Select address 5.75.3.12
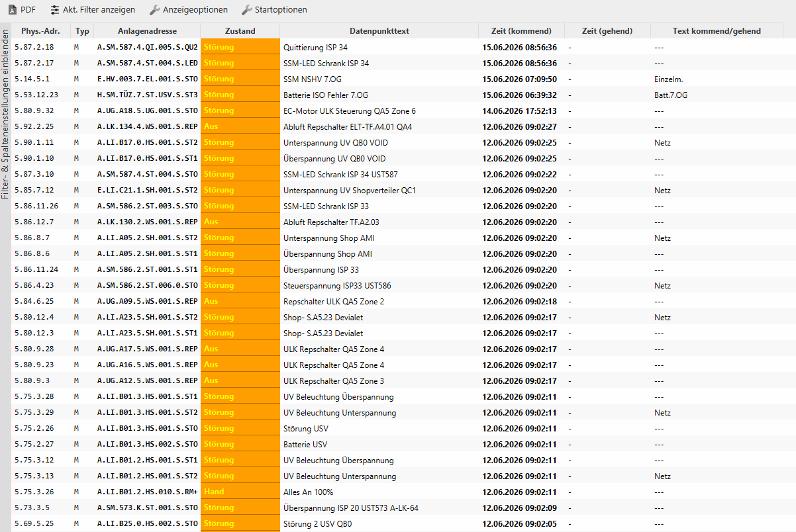Screen dimensions: 796x532 (34, 460)
